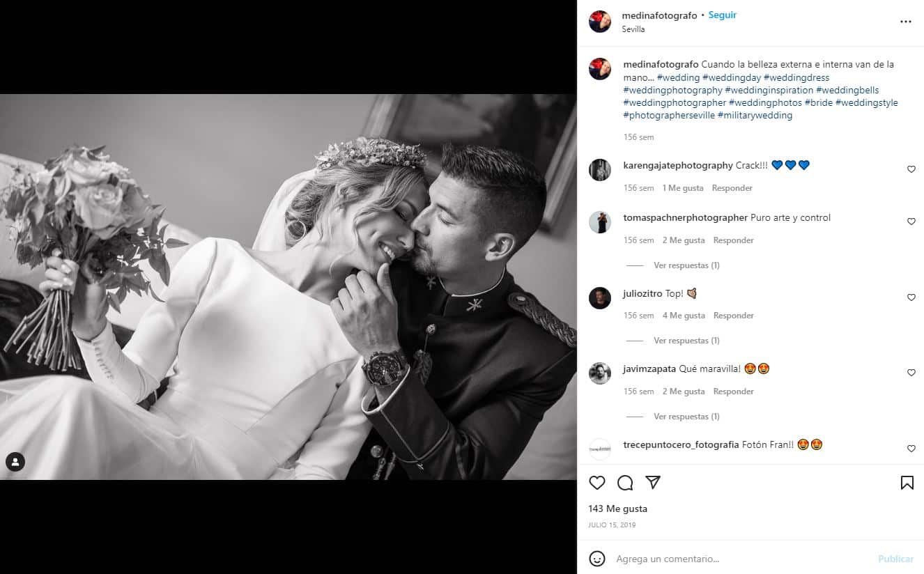Expand replies under tomaspachnerphotographer's comment
The height and width of the screenshot is (574, 924).
click(x=686, y=265)
